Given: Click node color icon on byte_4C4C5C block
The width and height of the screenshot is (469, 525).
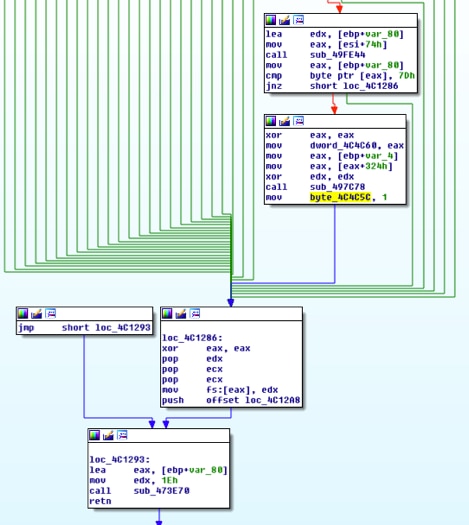Looking at the screenshot, I should tap(270, 121).
